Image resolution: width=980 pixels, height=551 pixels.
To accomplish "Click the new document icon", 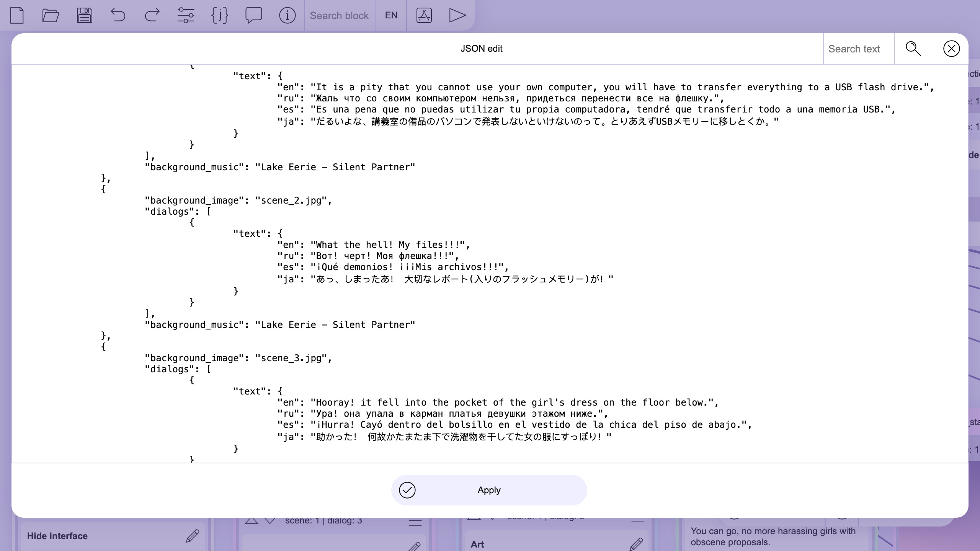I will pos(17,15).
